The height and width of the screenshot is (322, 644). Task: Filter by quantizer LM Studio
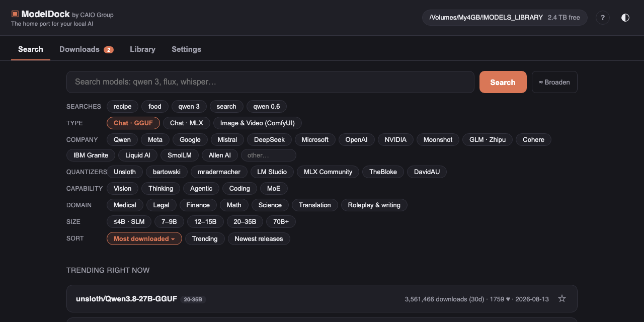click(x=272, y=172)
